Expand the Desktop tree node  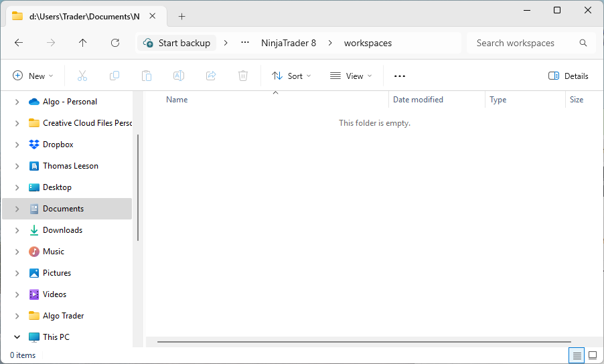click(x=17, y=187)
